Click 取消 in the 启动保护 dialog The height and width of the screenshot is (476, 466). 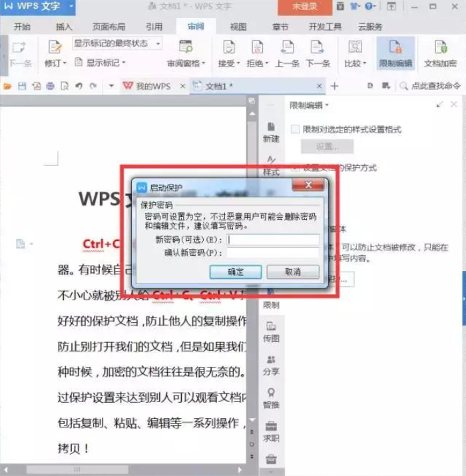click(x=293, y=272)
